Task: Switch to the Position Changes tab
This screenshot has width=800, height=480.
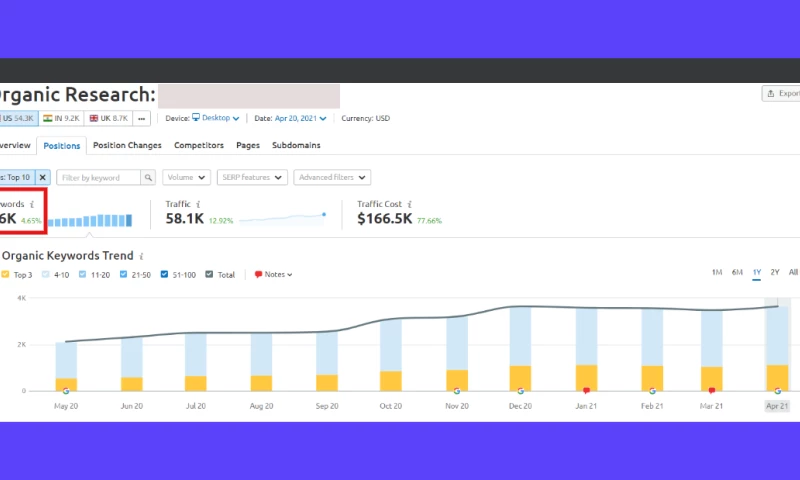Action: click(127, 145)
